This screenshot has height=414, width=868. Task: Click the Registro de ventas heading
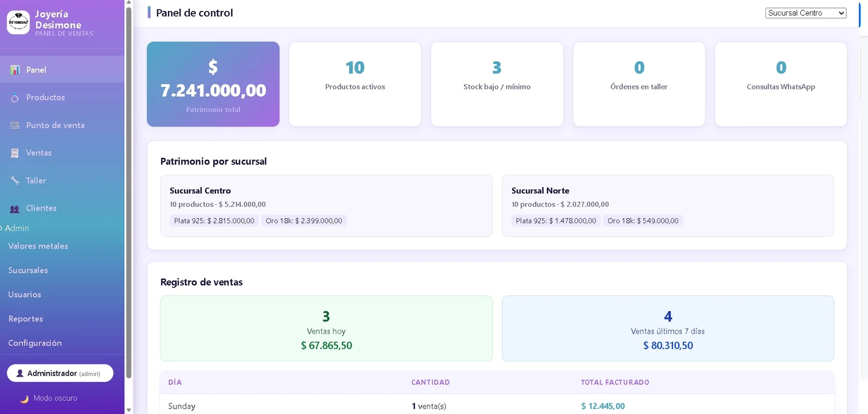[202, 282]
